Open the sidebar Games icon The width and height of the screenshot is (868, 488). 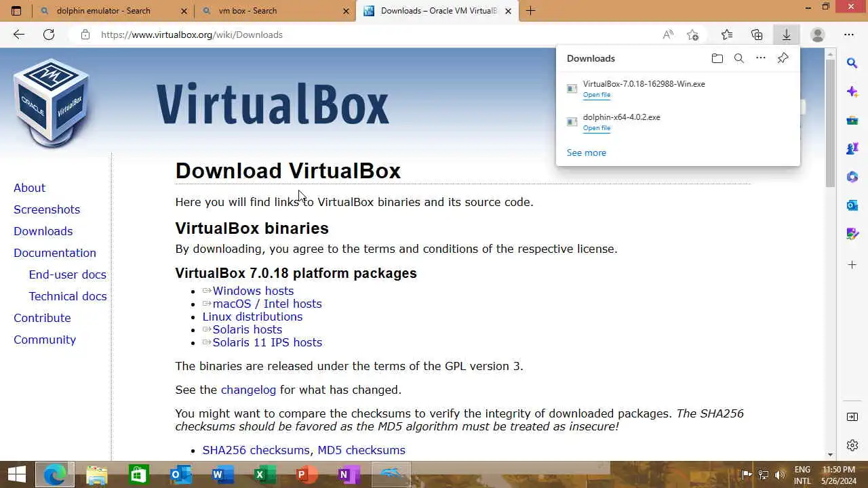(852, 148)
